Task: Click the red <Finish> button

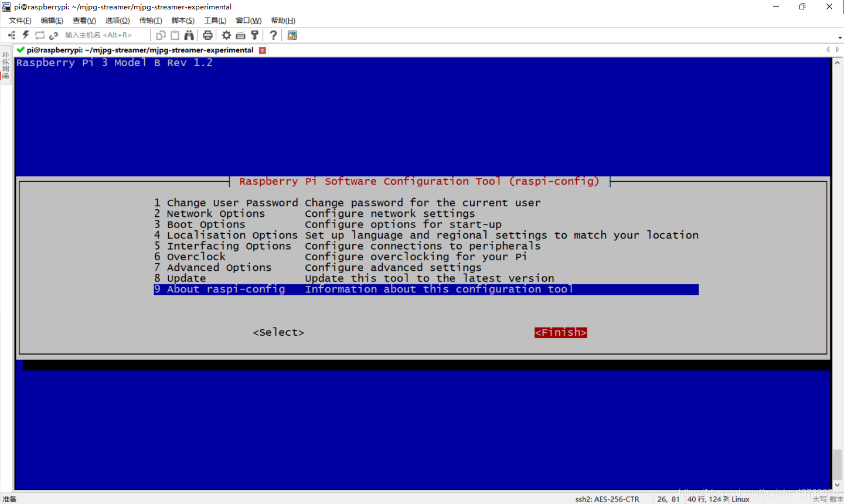Action: click(561, 332)
